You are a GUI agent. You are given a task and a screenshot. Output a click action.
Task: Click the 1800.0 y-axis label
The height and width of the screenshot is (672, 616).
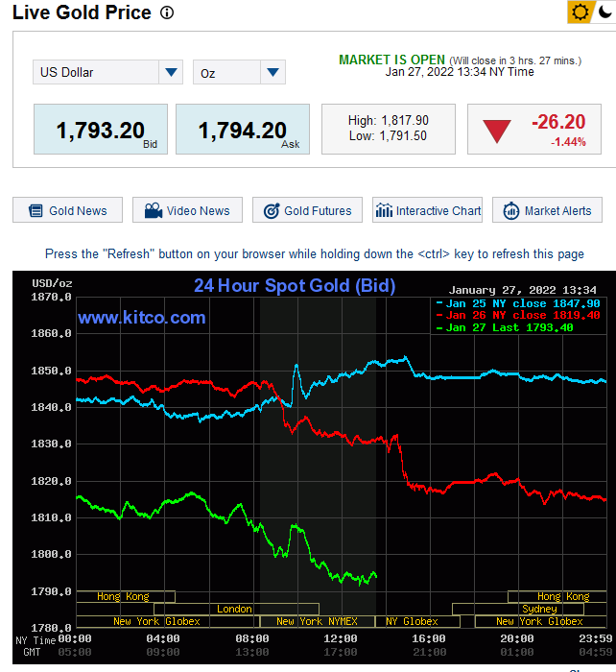click(51, 554)
